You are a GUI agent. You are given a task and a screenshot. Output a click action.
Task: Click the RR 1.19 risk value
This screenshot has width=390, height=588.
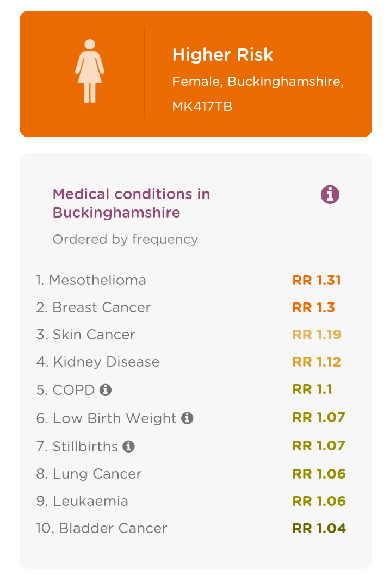317,335
